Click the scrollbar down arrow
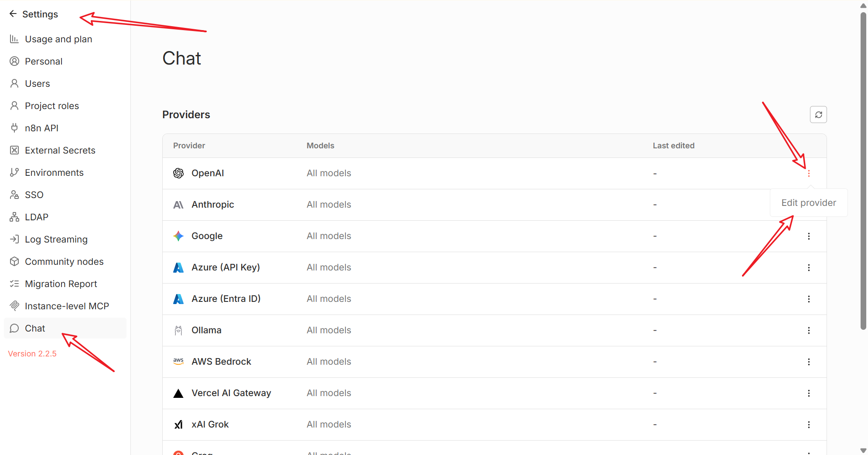The height and width of the screenshot is (455, 868). click(x=863, y=450)
